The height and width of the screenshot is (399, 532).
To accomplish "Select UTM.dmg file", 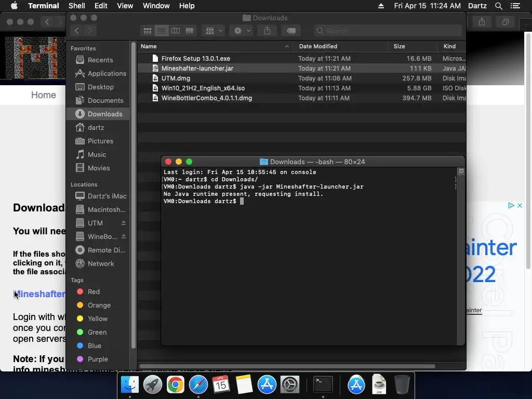I will click(x=302, y=78).
